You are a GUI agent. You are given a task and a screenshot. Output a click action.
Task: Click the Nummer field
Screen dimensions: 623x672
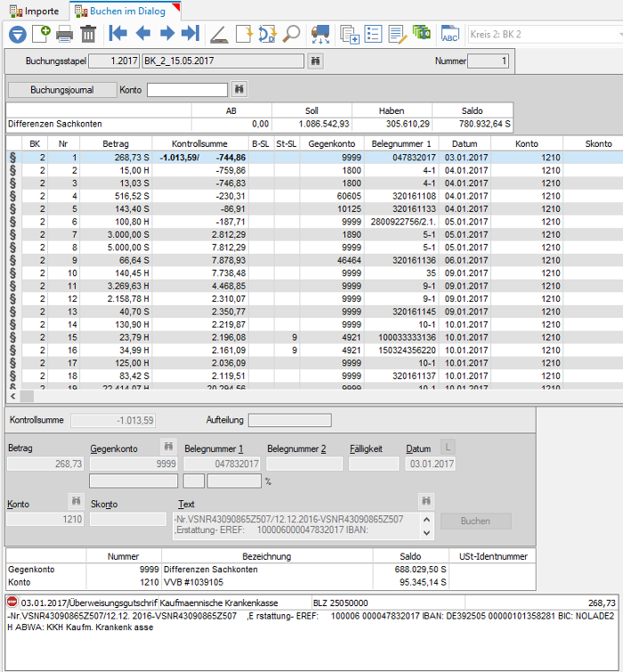488,61
